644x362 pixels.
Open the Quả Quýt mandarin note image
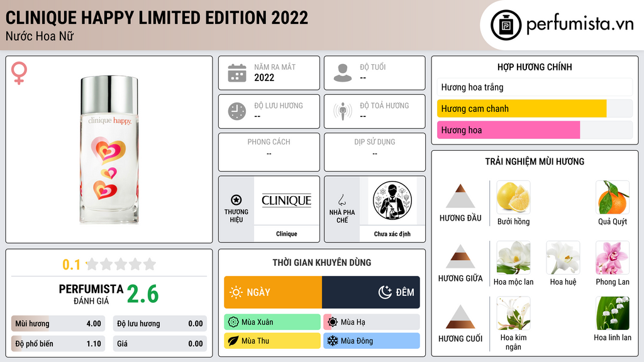[613, 197]
